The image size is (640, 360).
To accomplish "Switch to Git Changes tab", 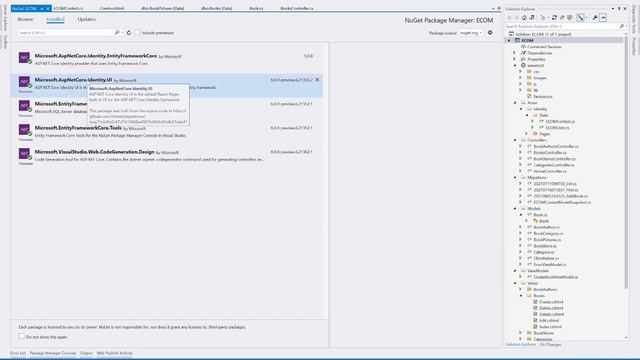I will (x=550, y=345).
